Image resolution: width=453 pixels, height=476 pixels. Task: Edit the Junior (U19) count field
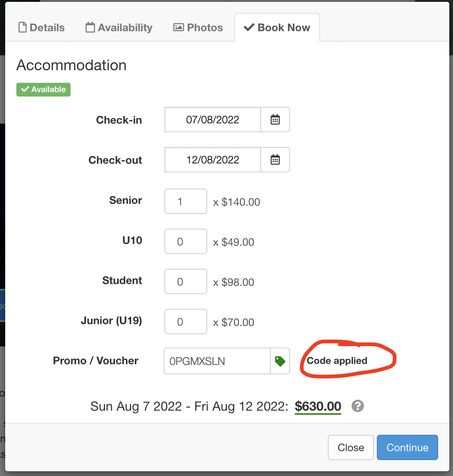186,322
